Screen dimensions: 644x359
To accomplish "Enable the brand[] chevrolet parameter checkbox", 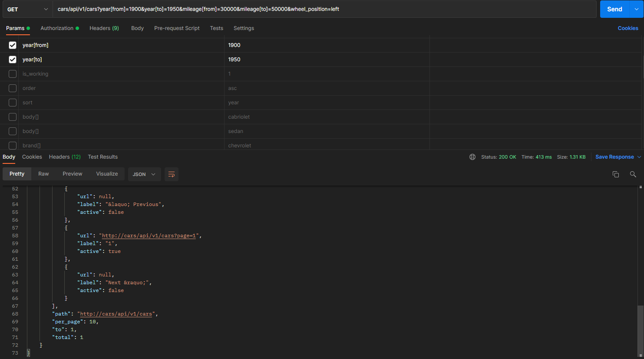I will coord(13,146).
